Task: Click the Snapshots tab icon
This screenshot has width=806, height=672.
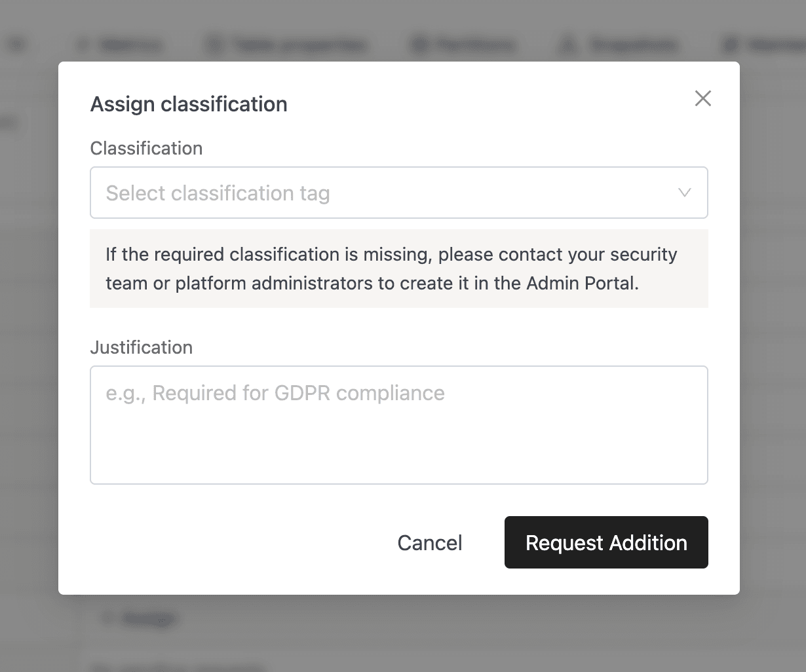Action: (567, 45)
